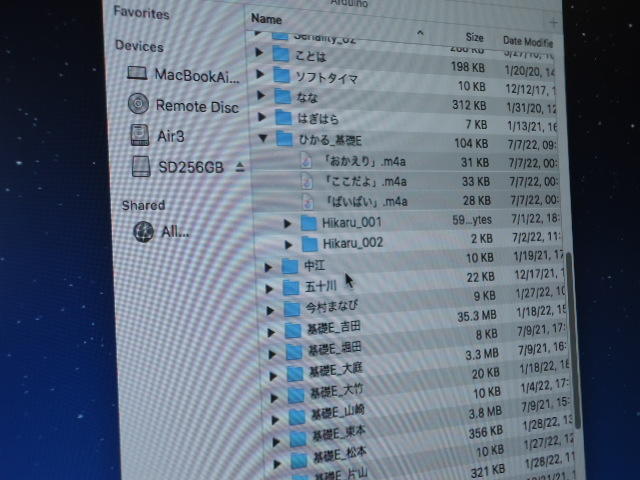Select the 五十川 folder icon
Screen dimensions: 640x480
[x=291, y=288]
